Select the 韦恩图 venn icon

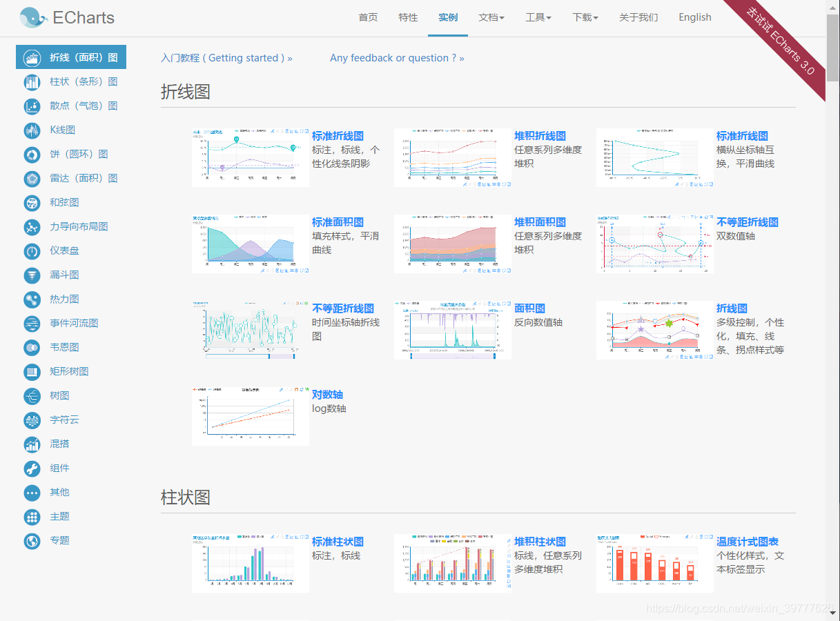(x=32, y=348)
